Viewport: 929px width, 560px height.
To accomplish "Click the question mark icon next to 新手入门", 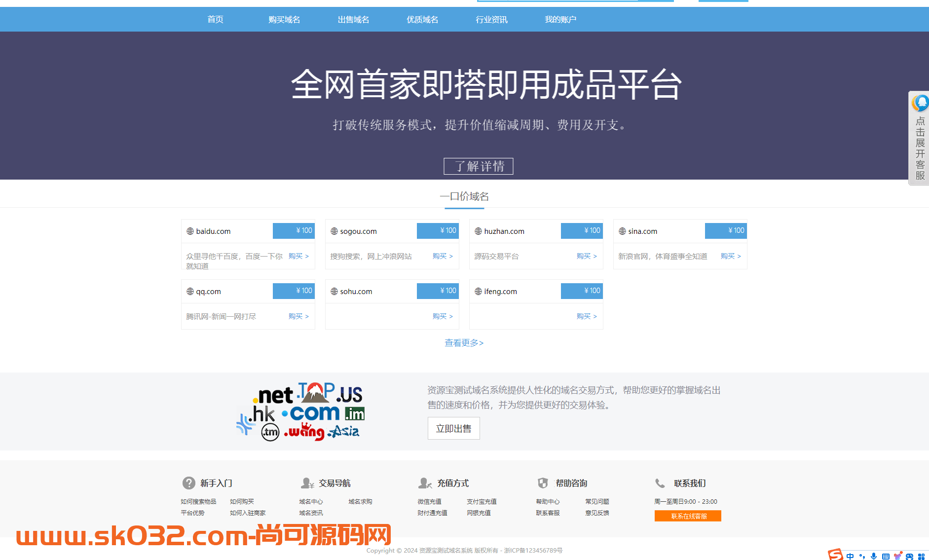I will [x=188, y=483].
